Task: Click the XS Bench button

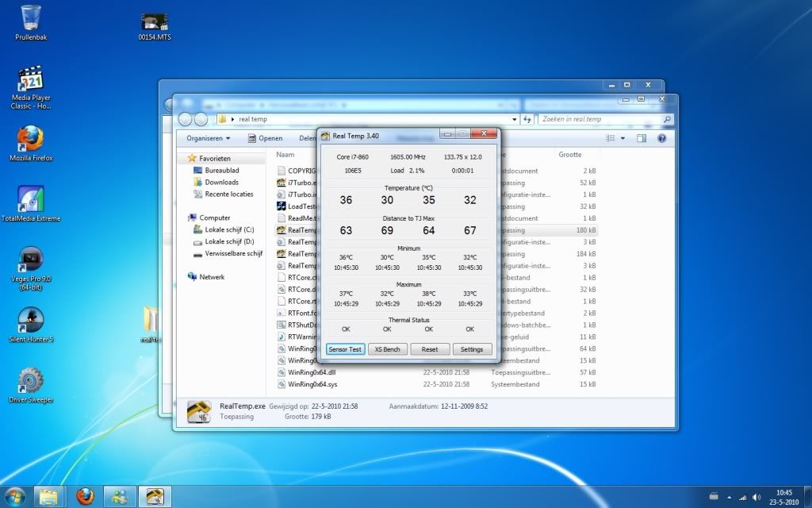Action: pos(387,349)
